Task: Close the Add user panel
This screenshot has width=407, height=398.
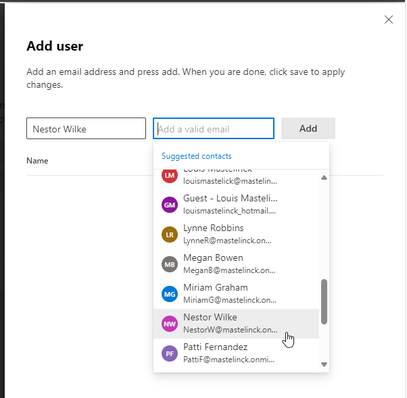Action: tap(389, 20)
